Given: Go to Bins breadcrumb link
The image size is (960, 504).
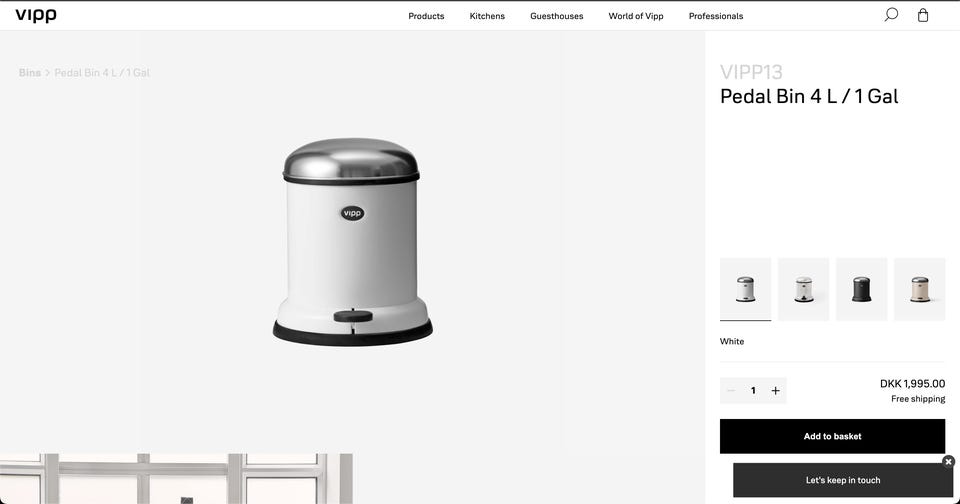Looking at the screenshot, I should click(29, 72).
